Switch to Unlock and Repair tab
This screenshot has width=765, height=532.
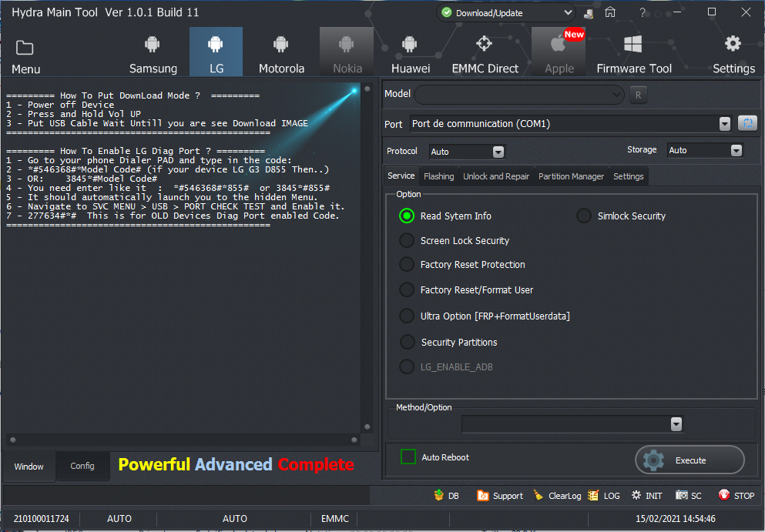495,176
